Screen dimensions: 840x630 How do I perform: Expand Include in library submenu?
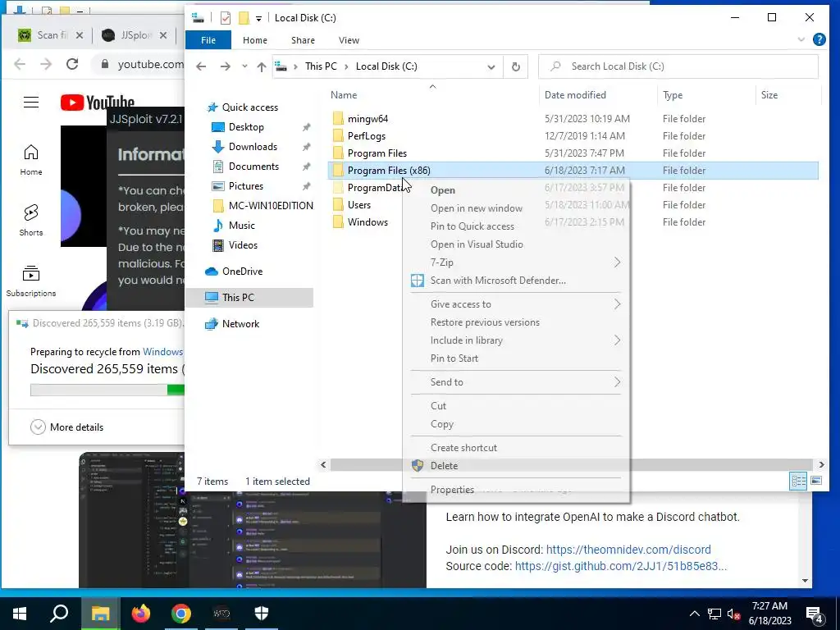pos(617,340)
